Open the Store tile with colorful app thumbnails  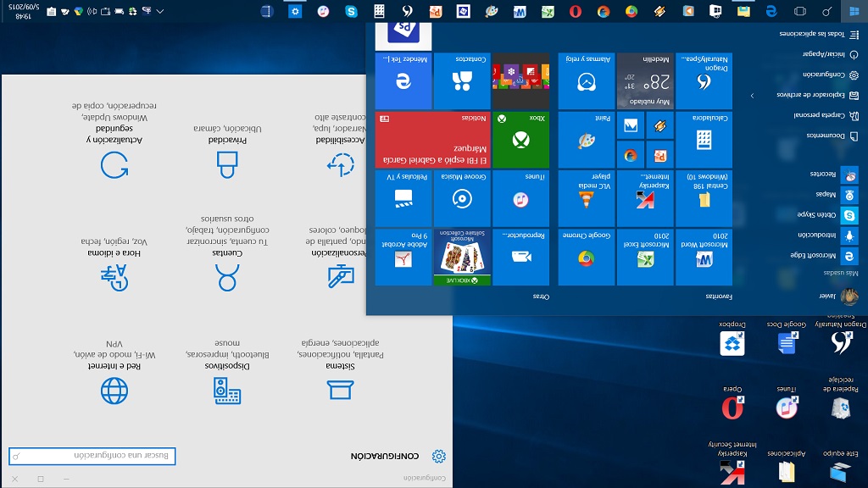(x=521, y=80)
